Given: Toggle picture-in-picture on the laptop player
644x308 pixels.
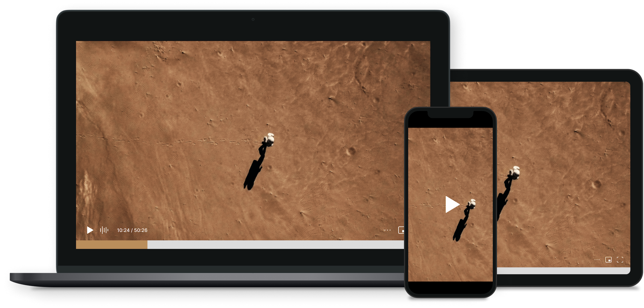Looking at the screenshot, I should [401, 230].
